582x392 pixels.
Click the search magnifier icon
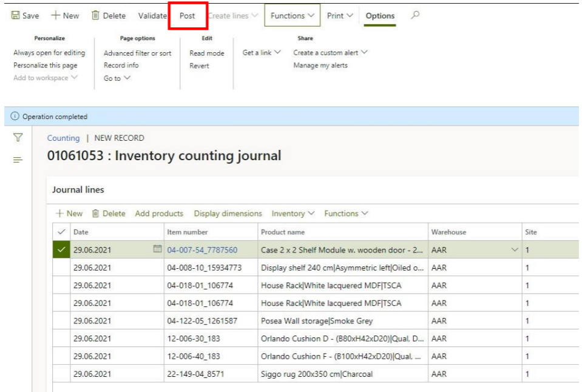[x=415, y=16]
